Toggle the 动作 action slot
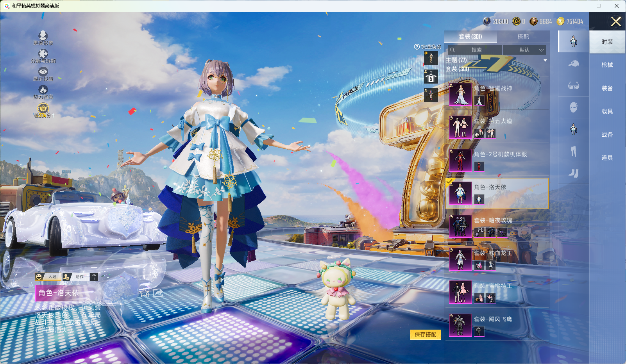 75,277
